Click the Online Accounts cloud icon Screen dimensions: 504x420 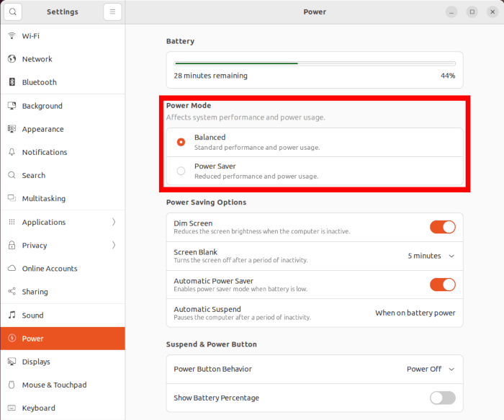tap(12, 268)
